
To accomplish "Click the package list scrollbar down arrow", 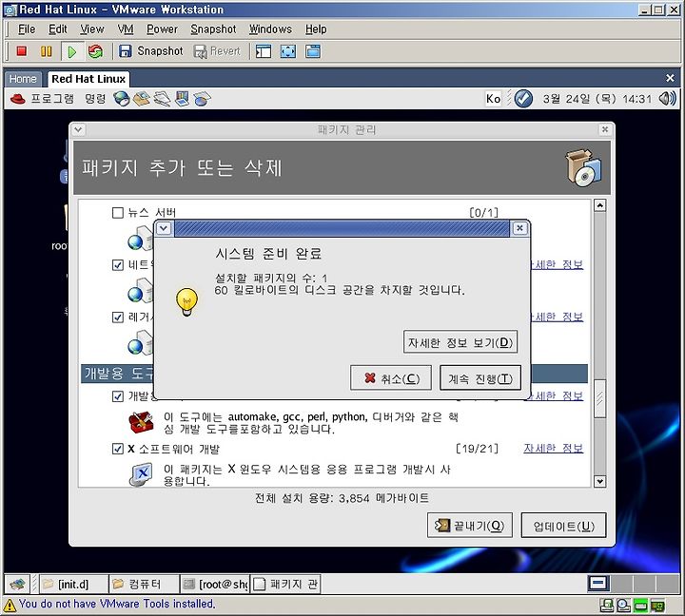I will click(599, 481).
